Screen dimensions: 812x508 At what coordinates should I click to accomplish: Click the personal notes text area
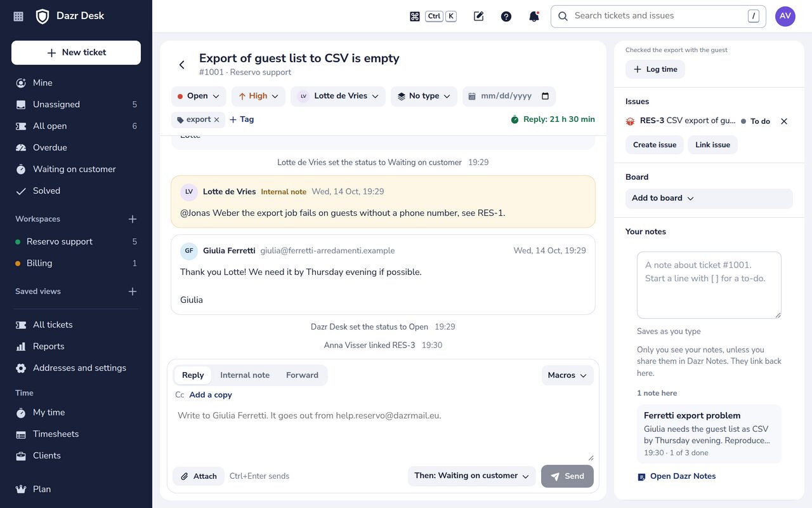pyautogui.click(x=709, y=285)
